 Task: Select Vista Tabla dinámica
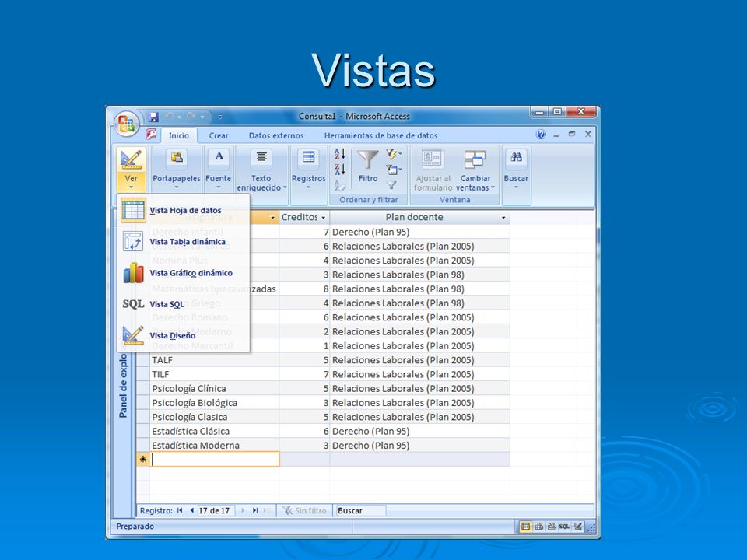[x=184, y=241]
